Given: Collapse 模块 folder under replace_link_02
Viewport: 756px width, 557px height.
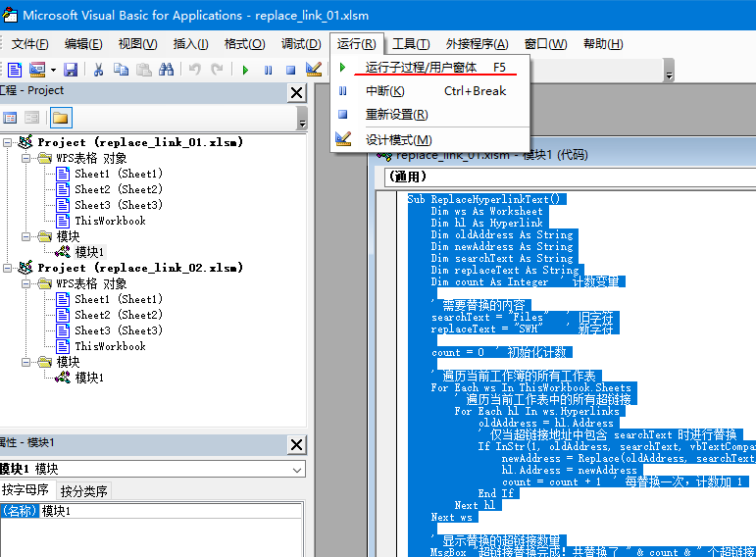Looking at the screenshot, I should click(26, 362).
